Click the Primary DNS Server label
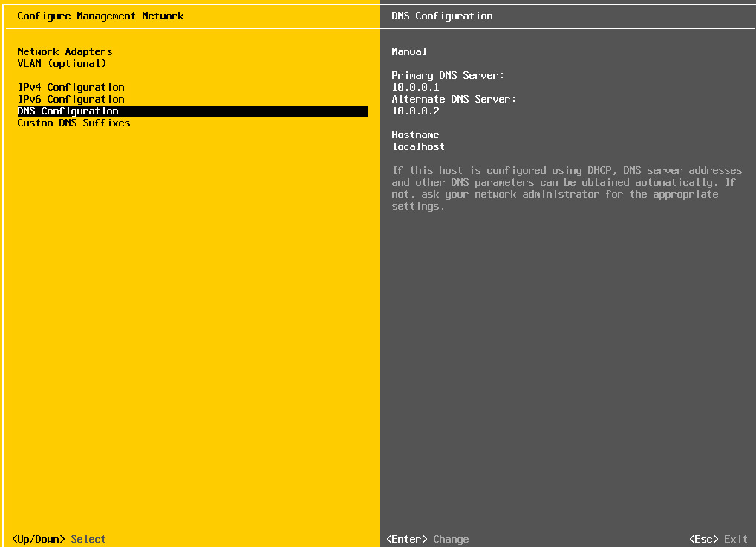 tap(447, 75)
